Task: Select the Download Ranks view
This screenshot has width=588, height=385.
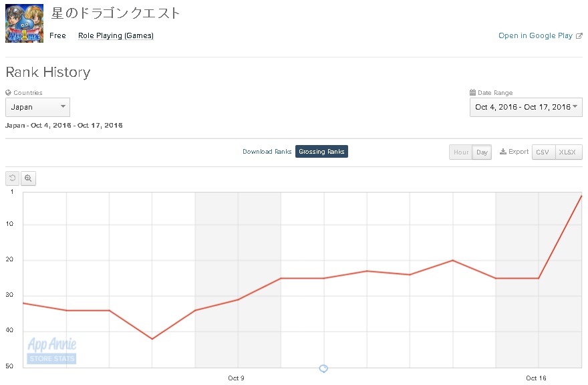Action: (x=267, y=152)
